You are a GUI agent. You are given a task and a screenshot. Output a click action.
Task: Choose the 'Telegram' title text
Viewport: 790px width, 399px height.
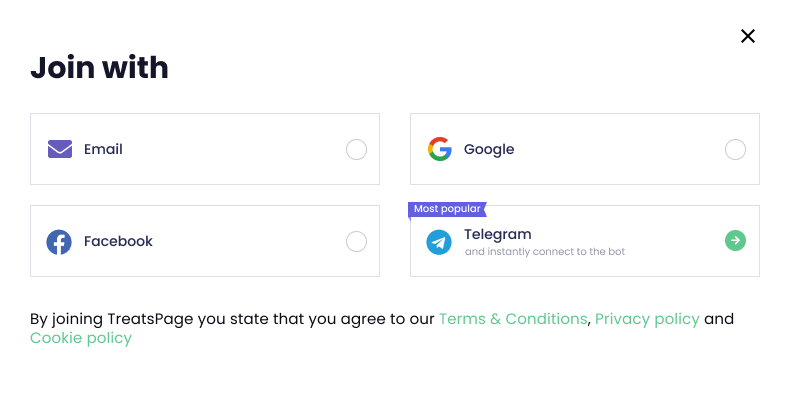pos(497,235)
